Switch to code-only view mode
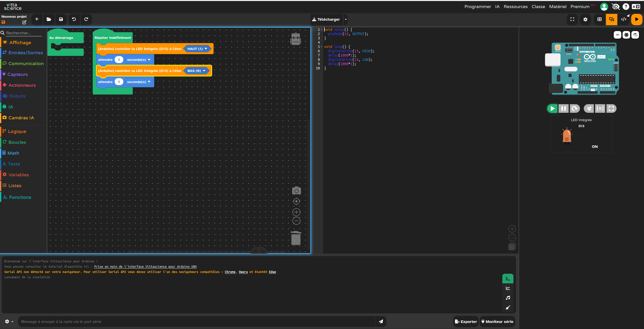 click(624, 19)
